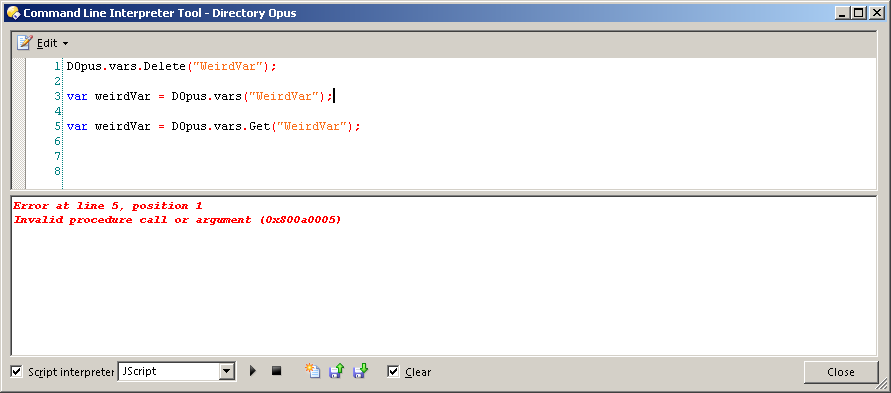Maximize the Command Line Interpreter window
891x393 pixels.
859,12
